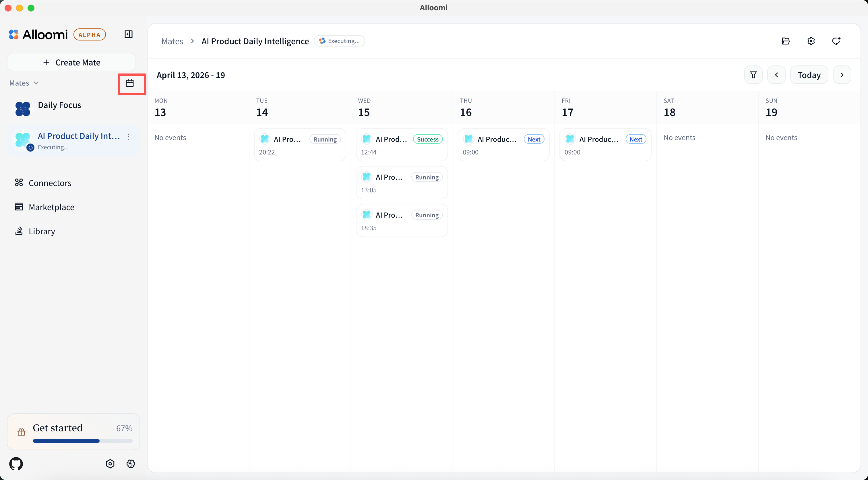The image size is (868, 480).
Task: Open the folder icon in header
Action: point(785,41)
